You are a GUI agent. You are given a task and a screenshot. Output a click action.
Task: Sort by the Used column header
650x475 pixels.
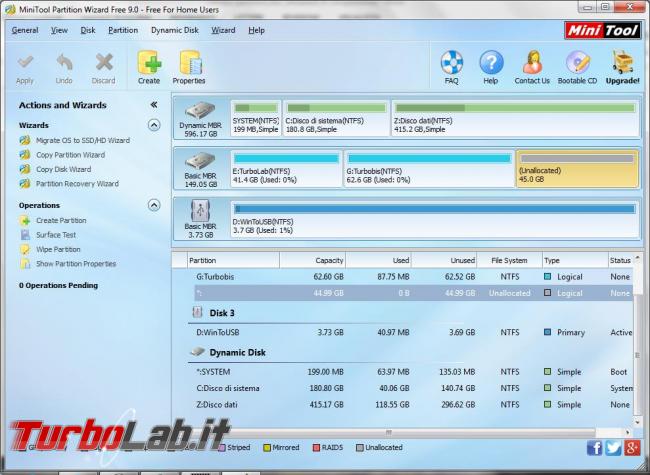click(x=378, y=260)
